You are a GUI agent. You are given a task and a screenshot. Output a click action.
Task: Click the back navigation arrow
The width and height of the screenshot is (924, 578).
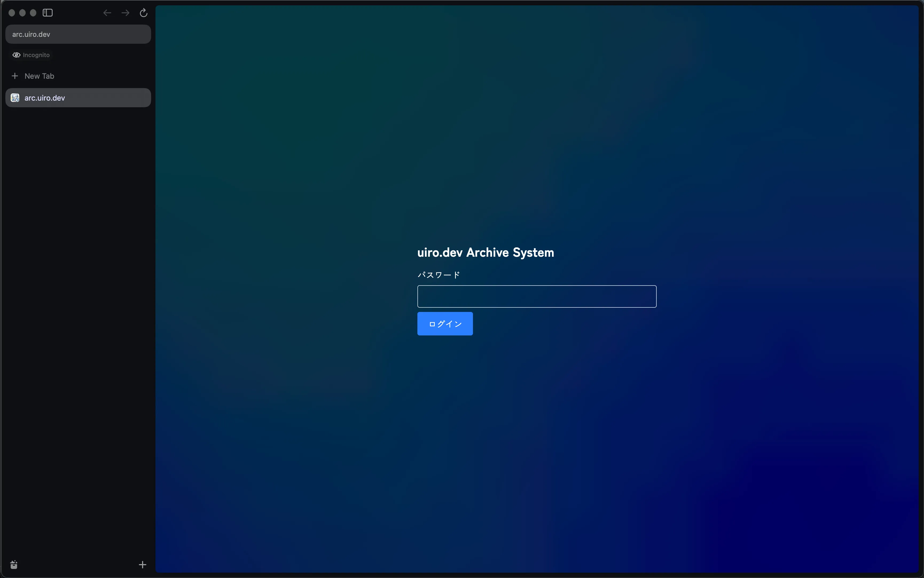tap(107, 13)
